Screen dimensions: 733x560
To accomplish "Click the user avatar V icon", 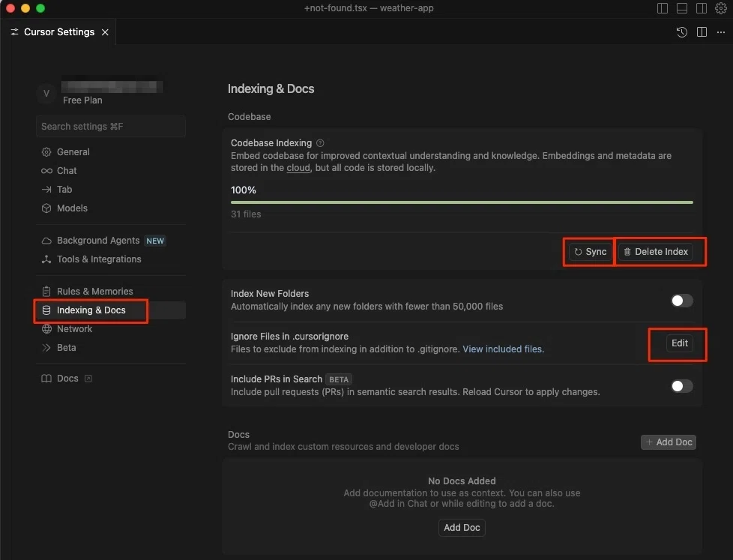I will pyautogui.click(x=46, y=93).
